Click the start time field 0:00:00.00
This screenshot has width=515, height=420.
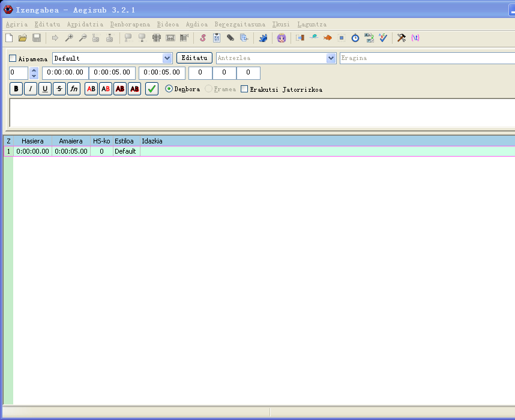click(65, 73)
